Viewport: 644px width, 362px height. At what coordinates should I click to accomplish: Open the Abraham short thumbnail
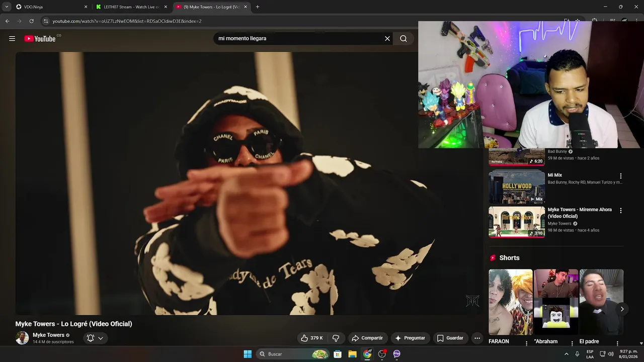click(x=556, y=302)
